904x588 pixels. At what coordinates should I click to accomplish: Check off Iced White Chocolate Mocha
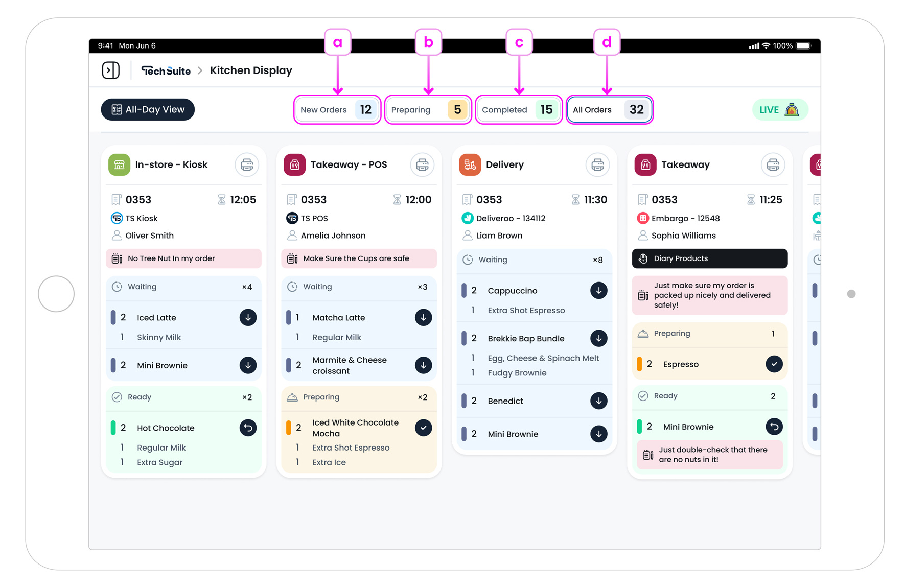tap(423, 428)
